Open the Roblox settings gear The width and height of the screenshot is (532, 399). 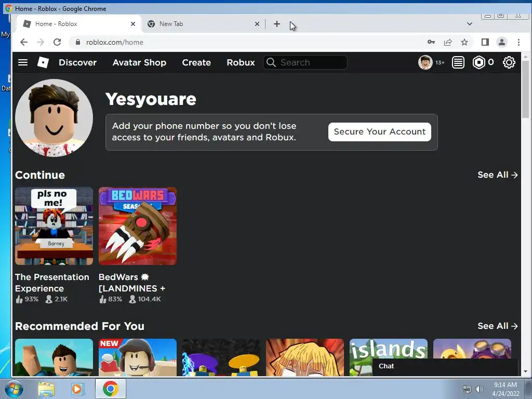coord(509,62)
